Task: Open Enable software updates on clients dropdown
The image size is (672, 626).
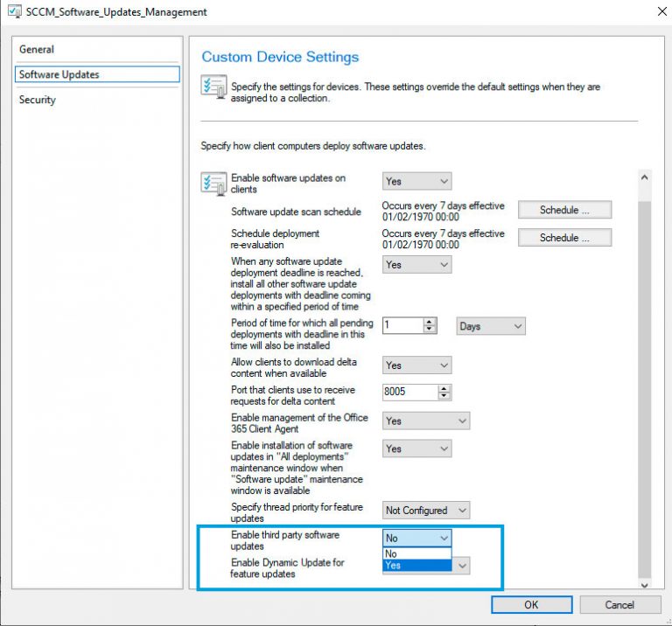Action: click(416, 181)
